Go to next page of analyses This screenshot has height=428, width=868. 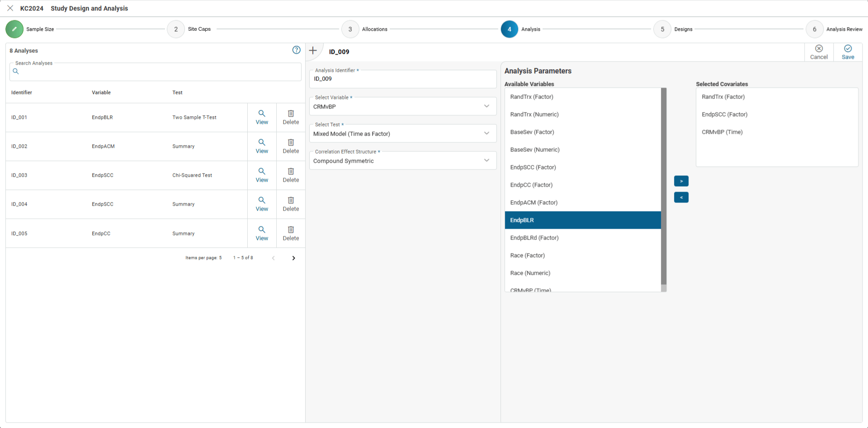click(293, 258)
